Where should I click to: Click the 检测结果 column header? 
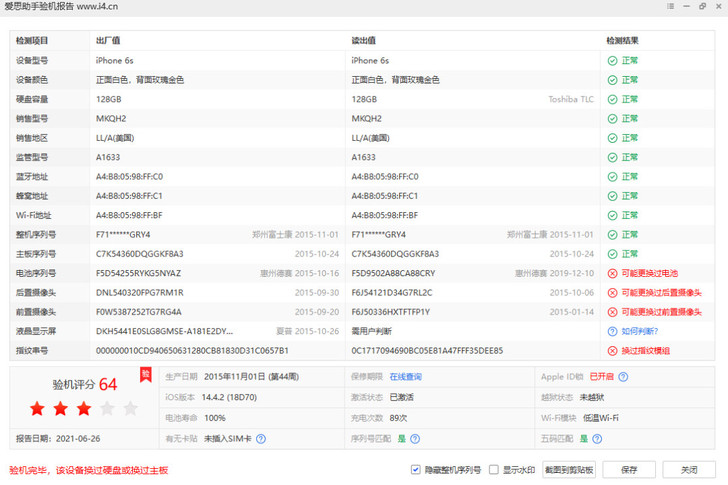coord(623,41)
